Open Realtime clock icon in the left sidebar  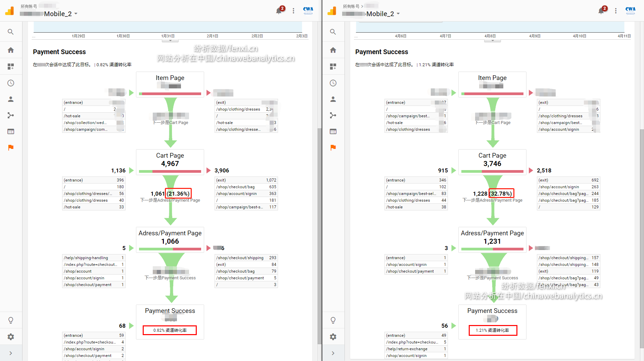coord(11,83)
